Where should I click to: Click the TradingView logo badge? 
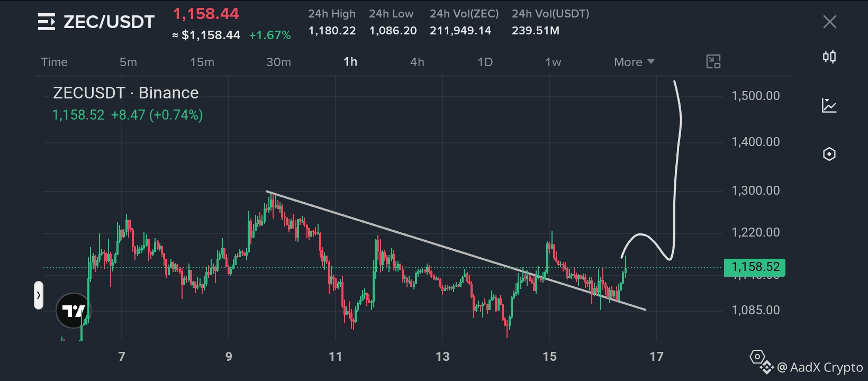[73, 311]
